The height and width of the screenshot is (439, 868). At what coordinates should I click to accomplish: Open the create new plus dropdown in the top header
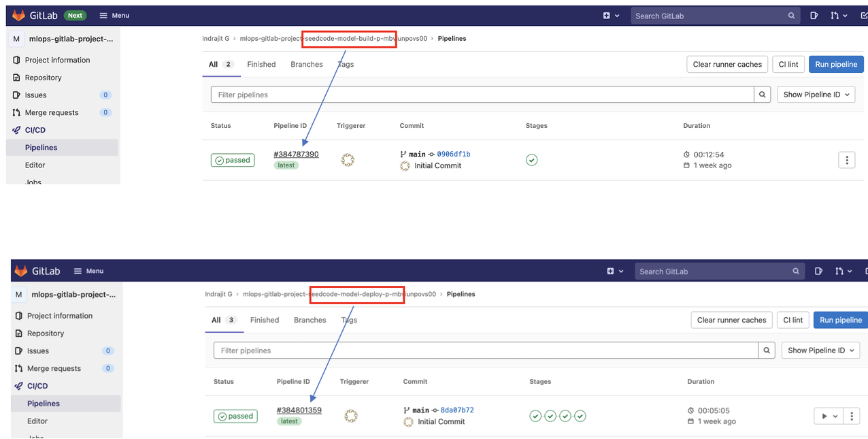click(x=611, y=16)
